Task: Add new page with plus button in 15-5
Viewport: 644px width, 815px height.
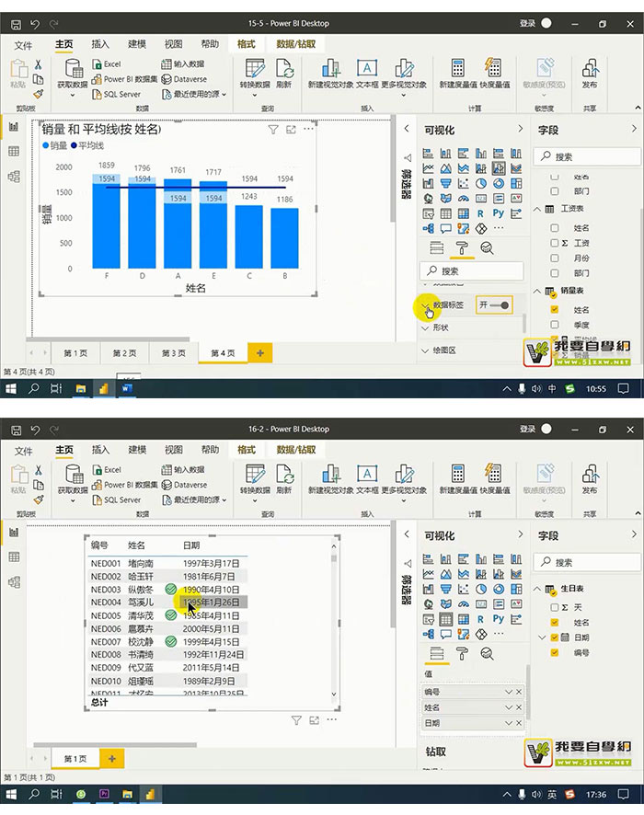Action: point(259,353)
